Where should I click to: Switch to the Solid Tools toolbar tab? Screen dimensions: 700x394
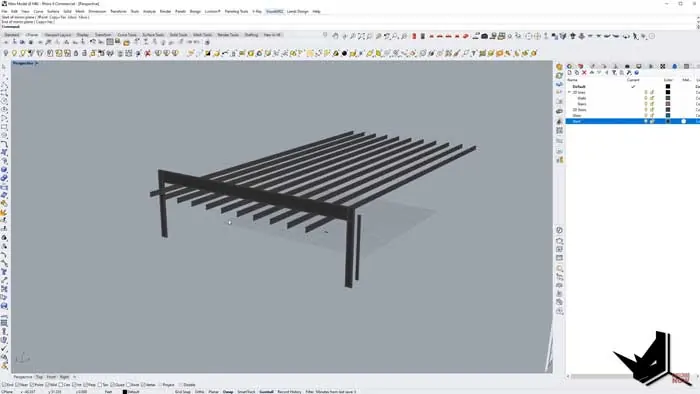point(179,35)
